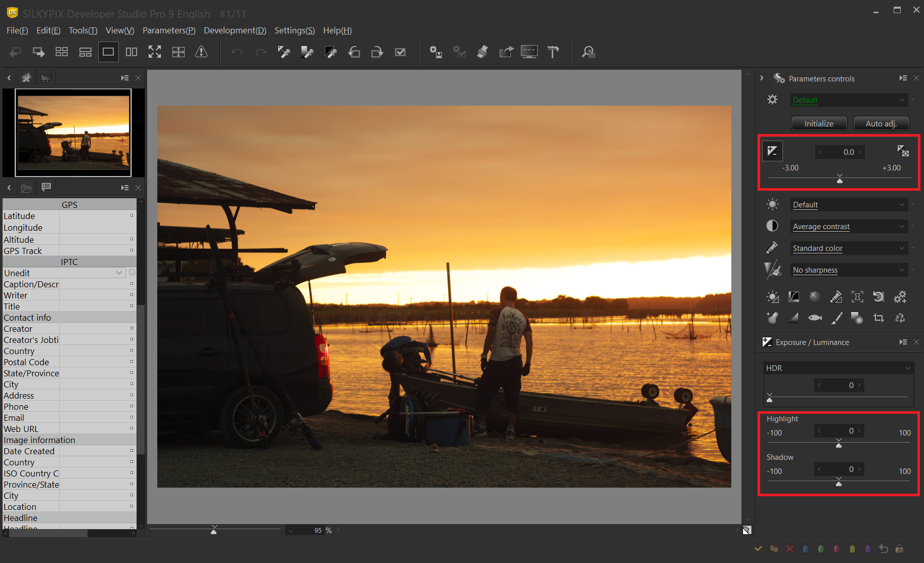Open the Edit menu
Image resolution: width=924 pixels, height=563 pixels.
click(x=48, y=30)
